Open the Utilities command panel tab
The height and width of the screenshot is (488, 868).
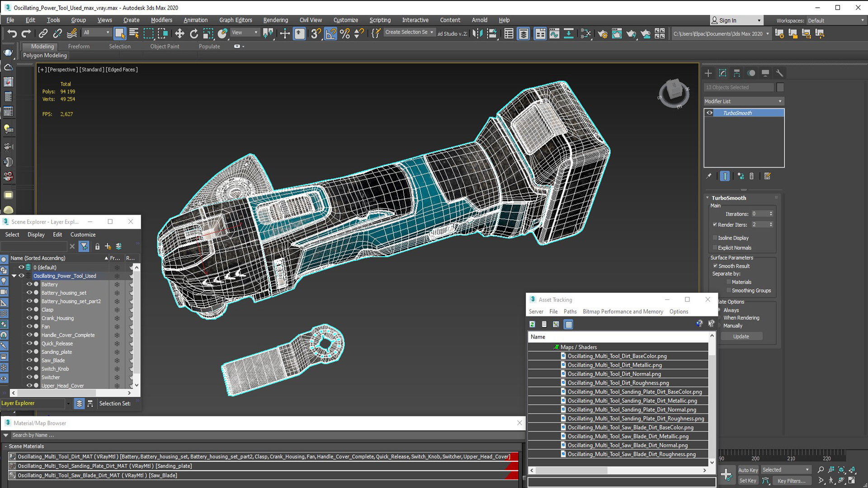coord(779,73)
